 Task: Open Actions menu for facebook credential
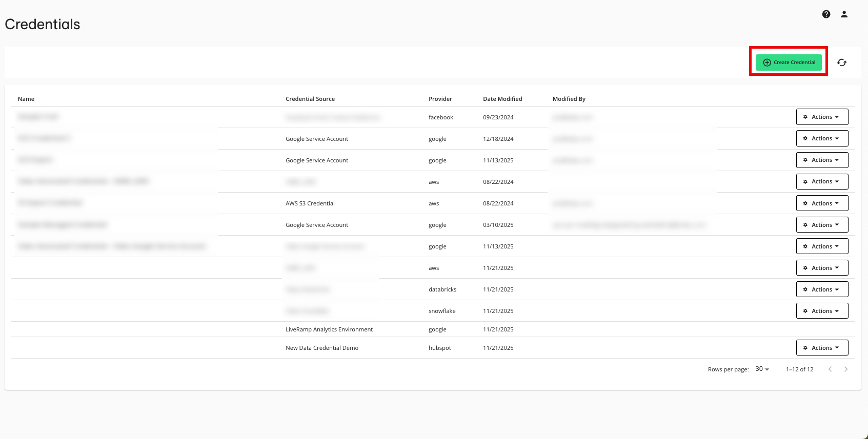click(822, 117)
